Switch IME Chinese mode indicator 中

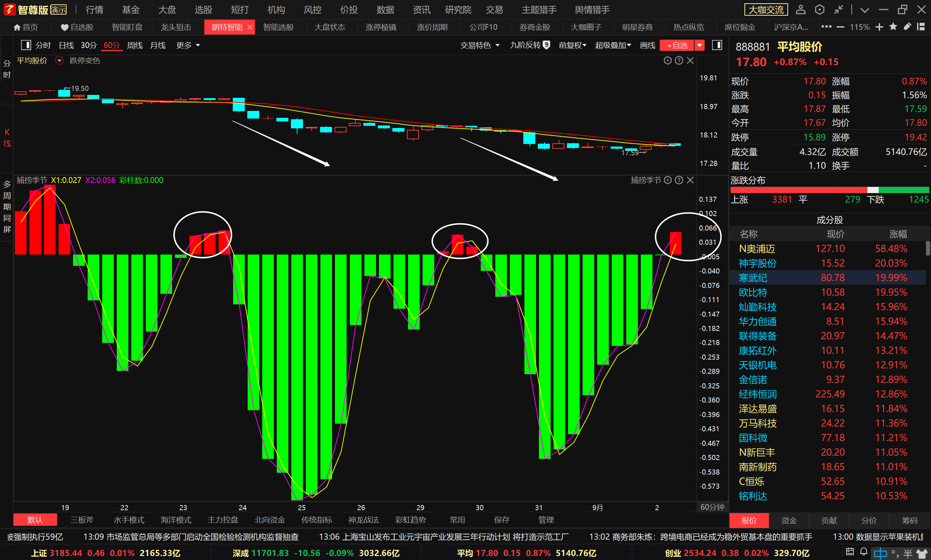(x=880, y=553)
